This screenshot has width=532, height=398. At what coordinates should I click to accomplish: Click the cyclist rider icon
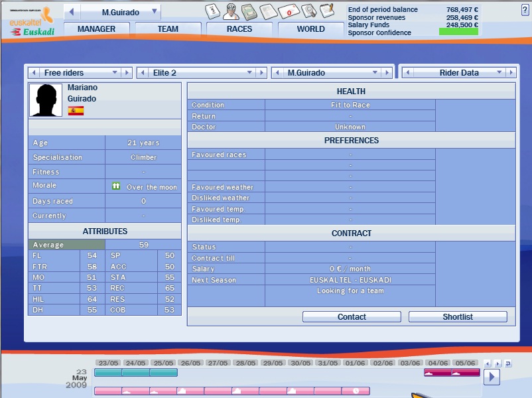click(230, 11)
